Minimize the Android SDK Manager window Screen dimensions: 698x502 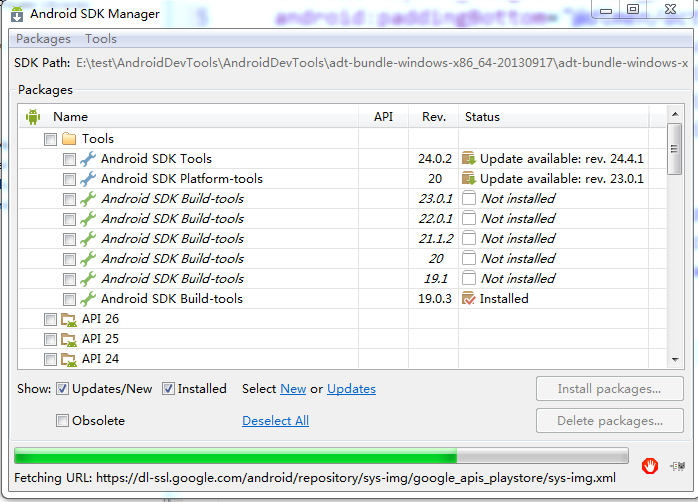click(x=606, y=10)
